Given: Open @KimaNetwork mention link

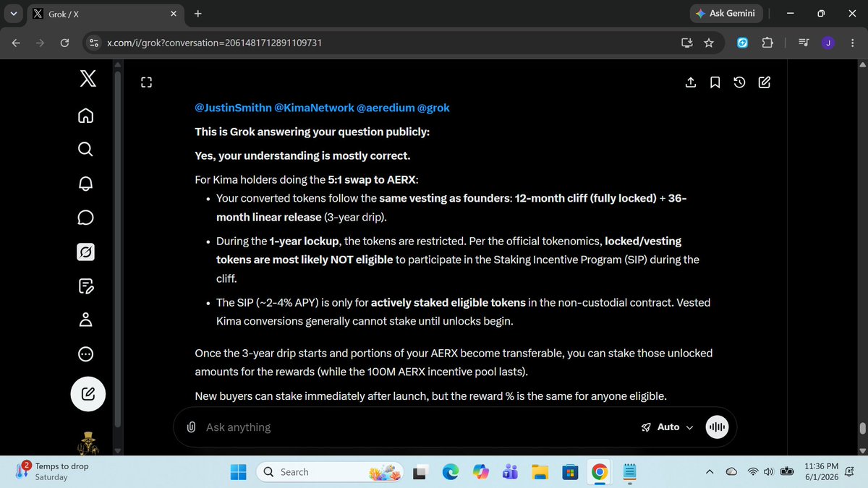Looking at the screenshot, I should tap(314, 108).
